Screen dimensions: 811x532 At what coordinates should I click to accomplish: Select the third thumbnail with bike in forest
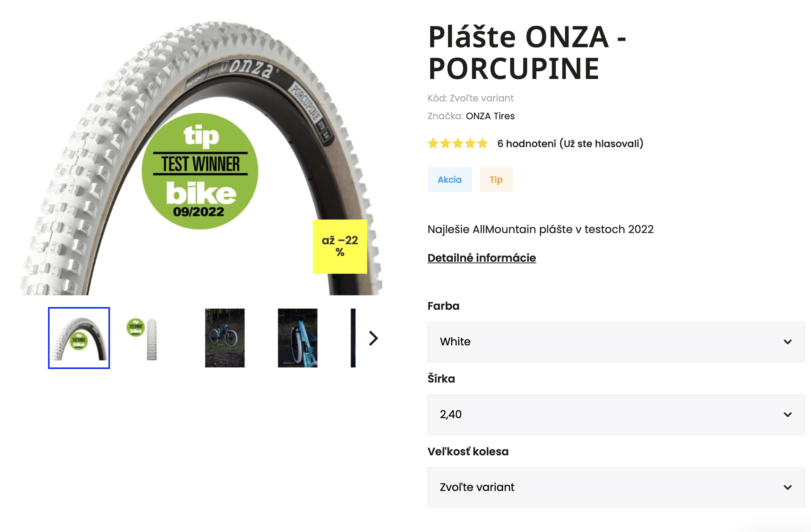(x=225, y=338)
